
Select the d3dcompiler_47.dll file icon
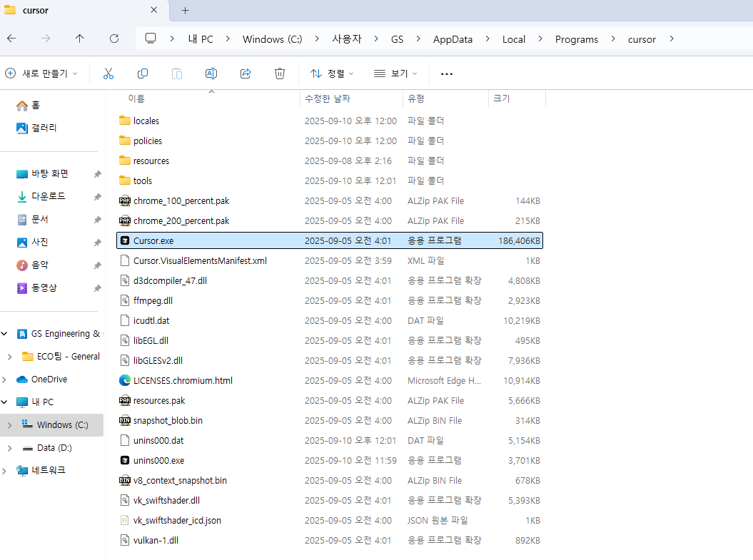pos(125,281)
